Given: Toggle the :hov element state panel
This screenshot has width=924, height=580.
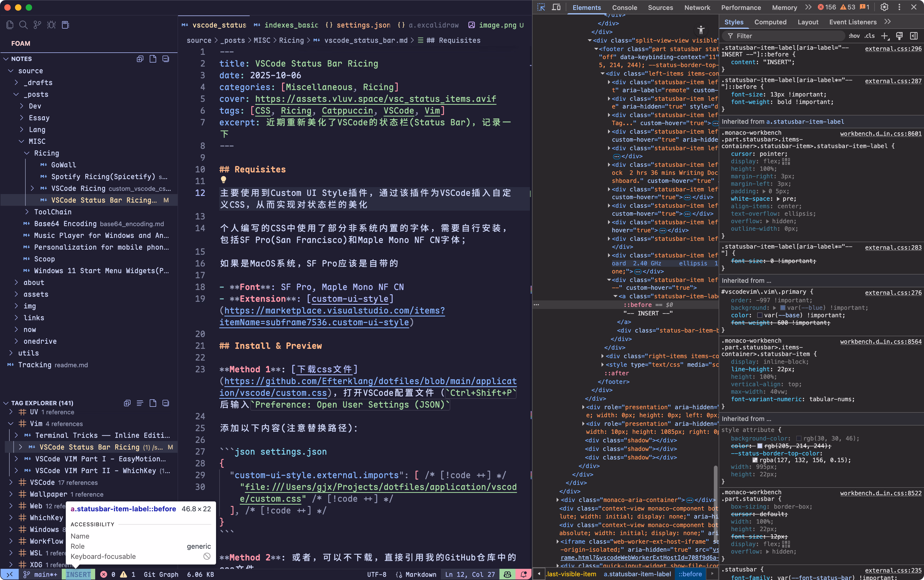Looking at the screenshot, I should pos(854,36).
